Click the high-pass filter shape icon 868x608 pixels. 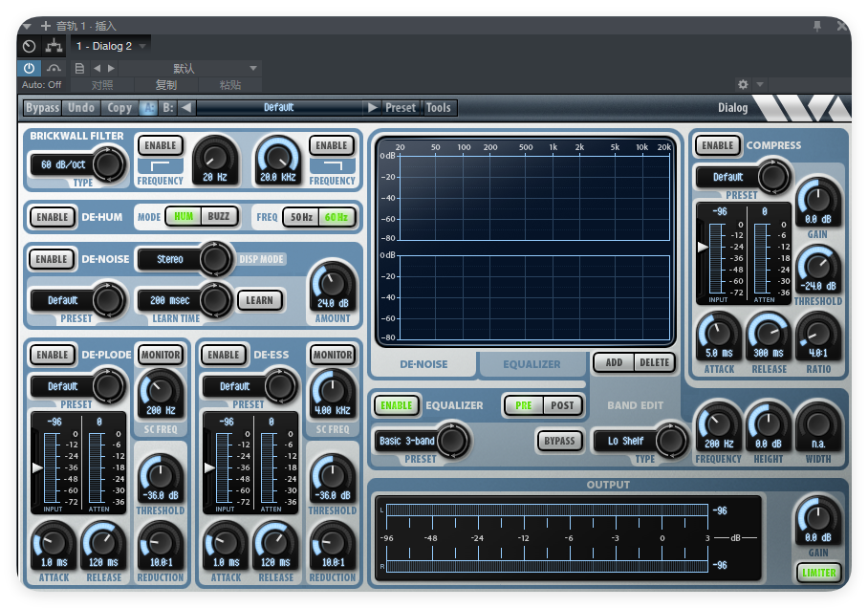[x=160, y=165]
